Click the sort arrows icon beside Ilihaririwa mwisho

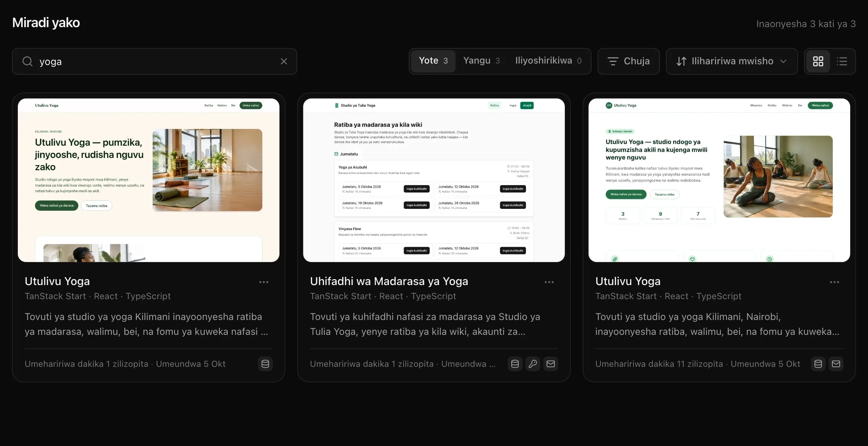tap(681, 61)
